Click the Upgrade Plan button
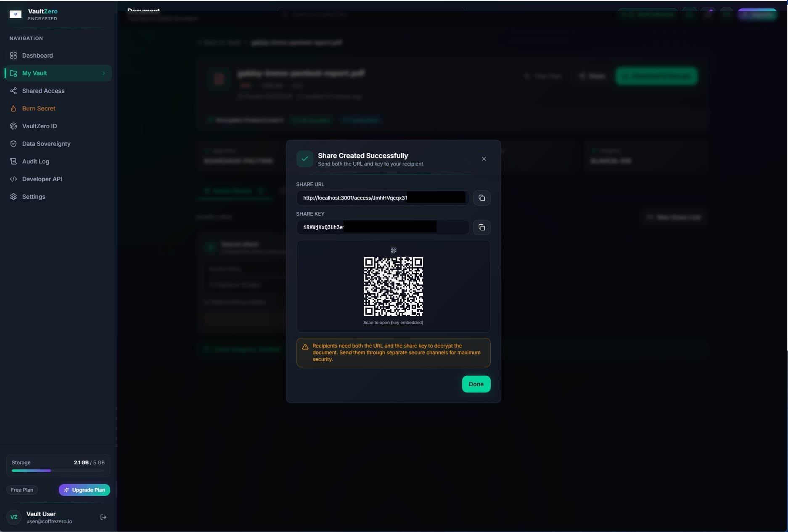 tap(84, 490)
